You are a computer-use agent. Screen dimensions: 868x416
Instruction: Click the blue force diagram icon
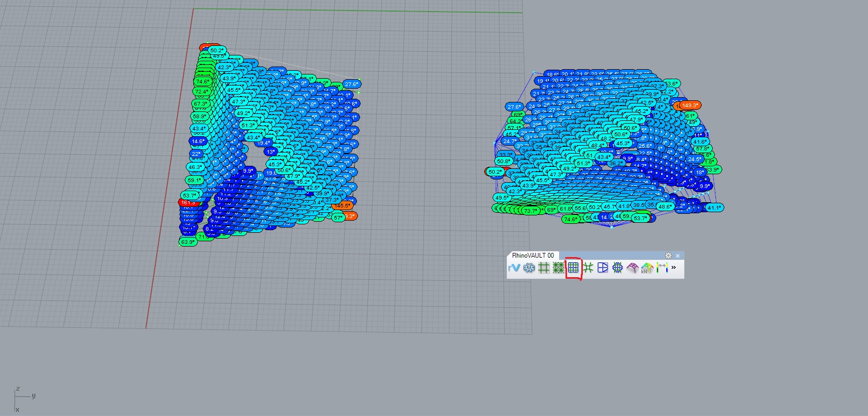[603, 268]
